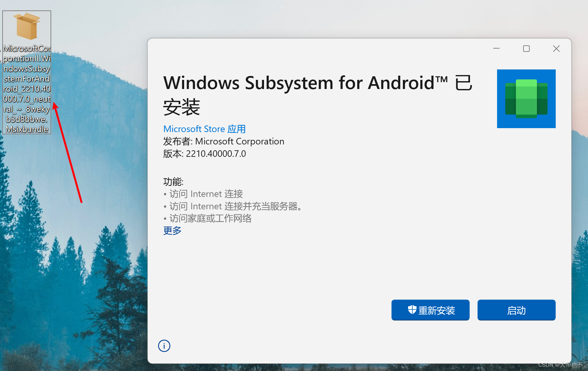Viewport: 588px width, 371px height.
Task: Expand 更多 to show more capabilities
Action: pos(172,230)
